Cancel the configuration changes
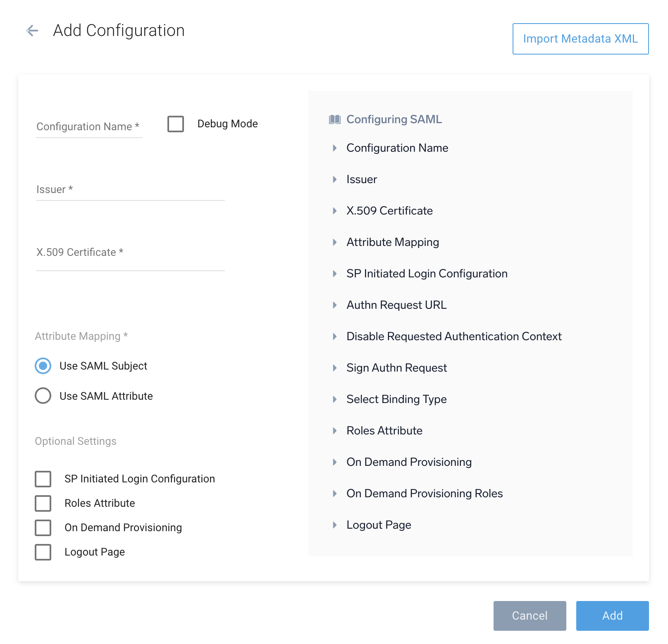 530,616
